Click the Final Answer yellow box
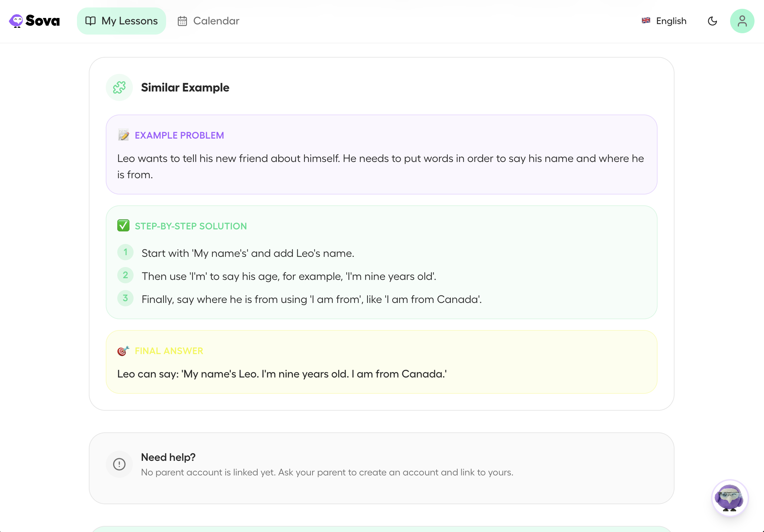Image resolution: width=764 pixels, height=532 pixels. click(381, 362)
